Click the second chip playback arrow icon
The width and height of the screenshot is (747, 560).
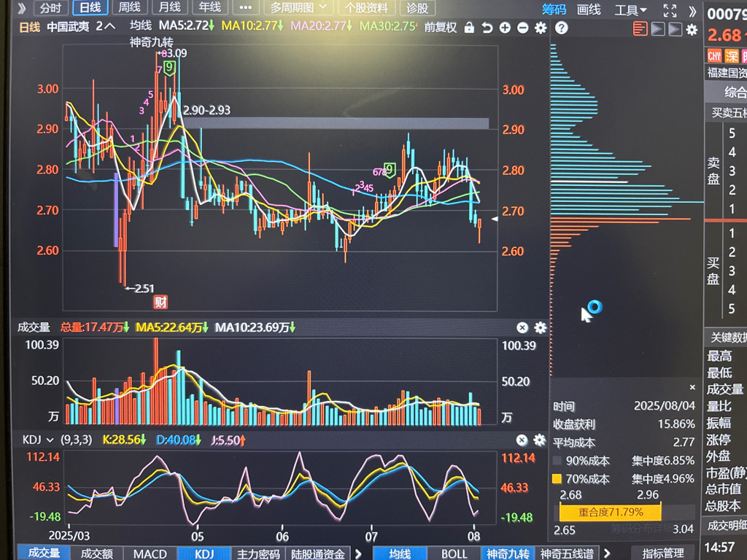[x=675, y=29]
